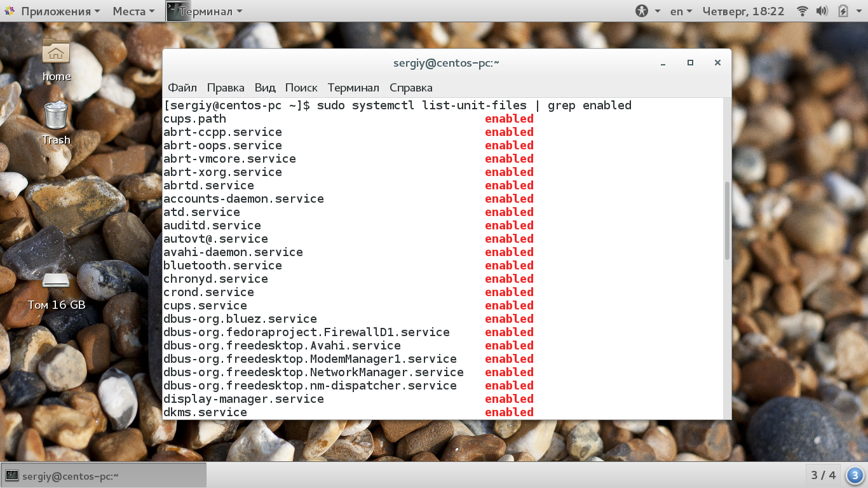
Task: Minimize the terminal window
Action: [663, 63]
